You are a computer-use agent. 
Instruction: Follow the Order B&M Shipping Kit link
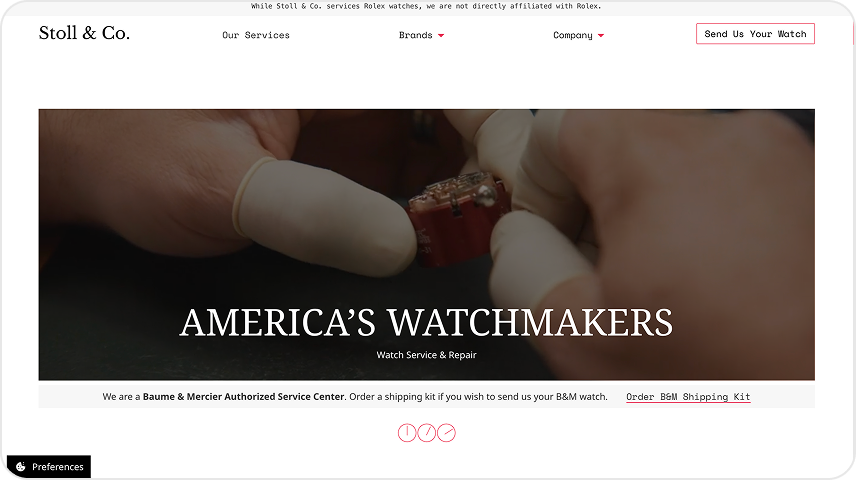688,397
